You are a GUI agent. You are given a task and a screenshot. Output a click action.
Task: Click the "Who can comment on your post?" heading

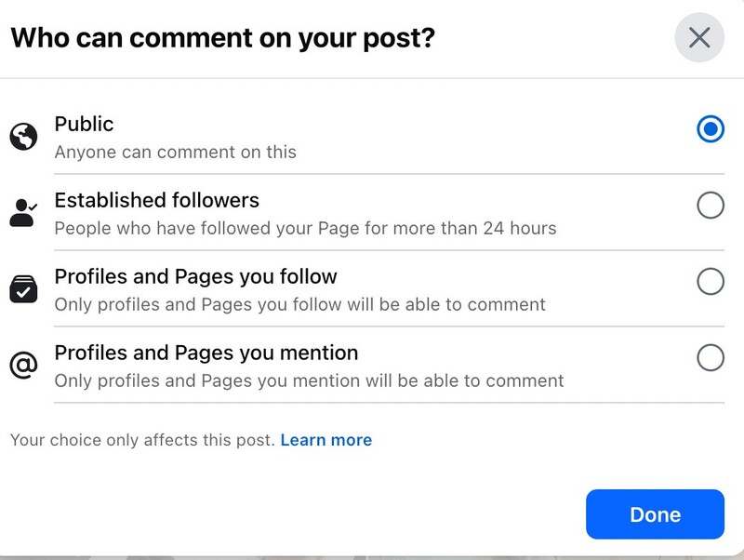(x=223, y=38)
